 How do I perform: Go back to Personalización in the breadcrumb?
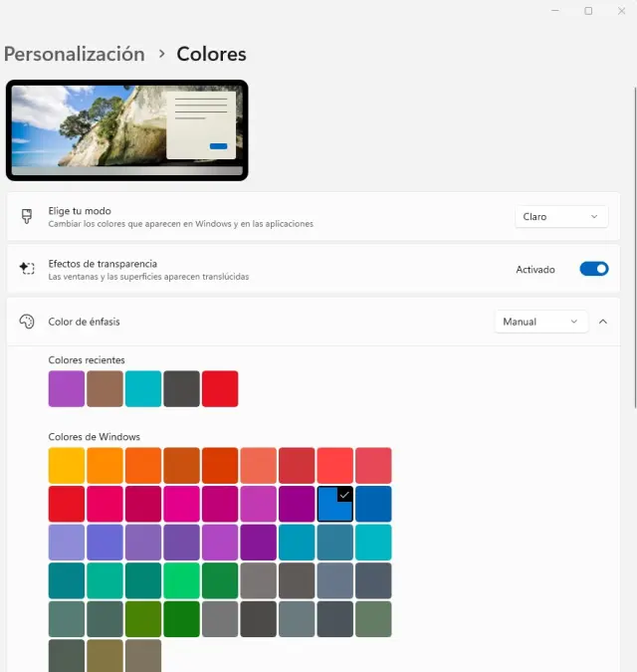pyautogui.click(x=75, y=54)
